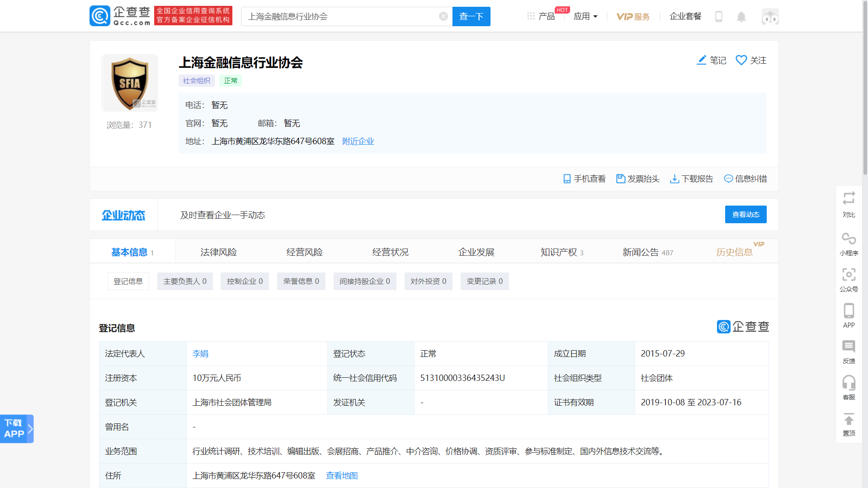Open the 知识产权 tab
Screen dimensions: 868x488
coord(559,252)
